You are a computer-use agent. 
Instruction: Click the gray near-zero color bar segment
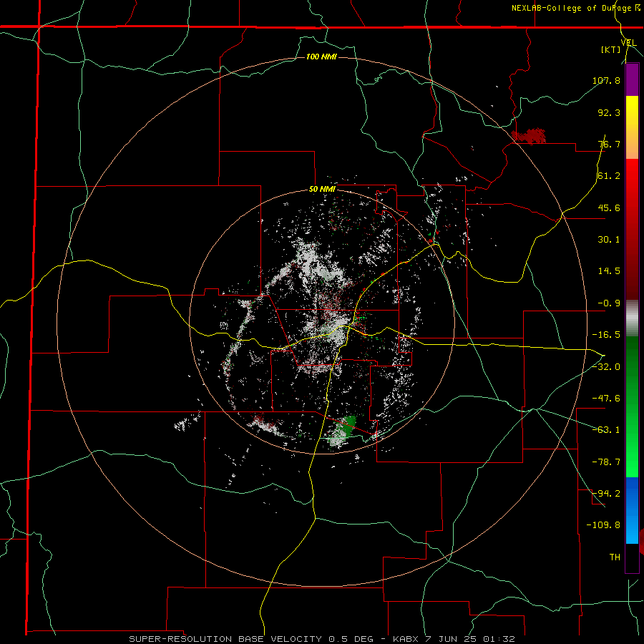(632, 318)
